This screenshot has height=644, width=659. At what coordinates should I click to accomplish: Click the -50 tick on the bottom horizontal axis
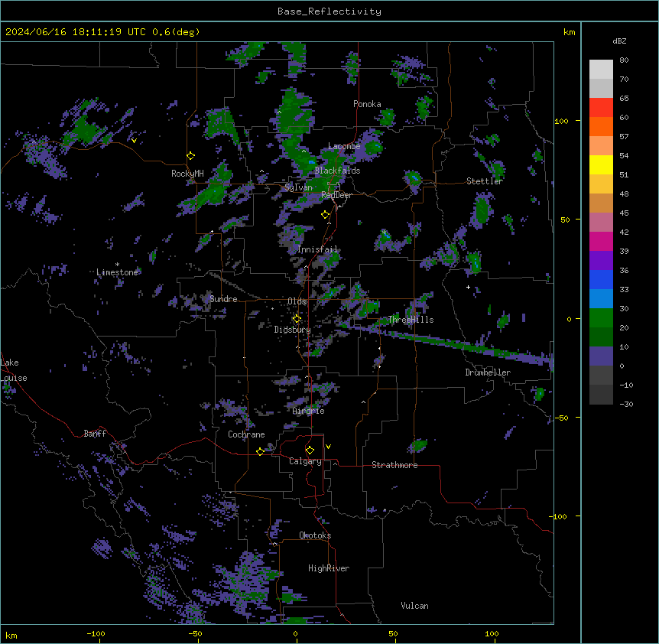tap(195, 633)
